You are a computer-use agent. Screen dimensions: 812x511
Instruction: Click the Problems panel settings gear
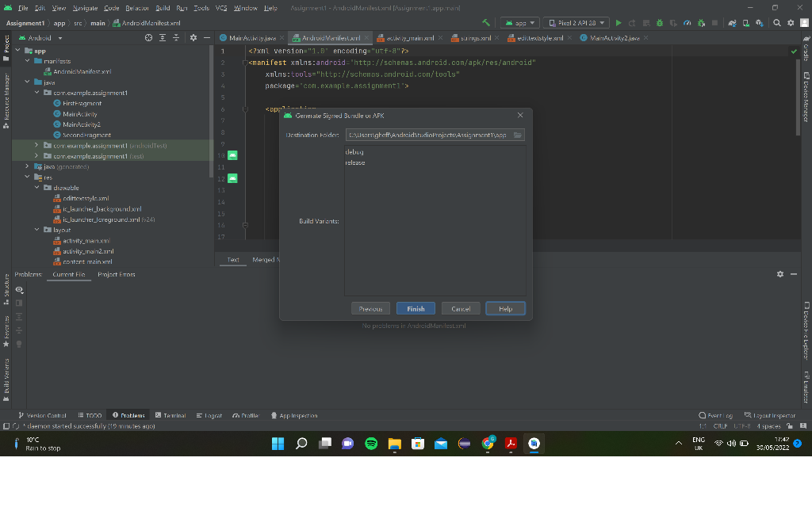tap(780, 274)
